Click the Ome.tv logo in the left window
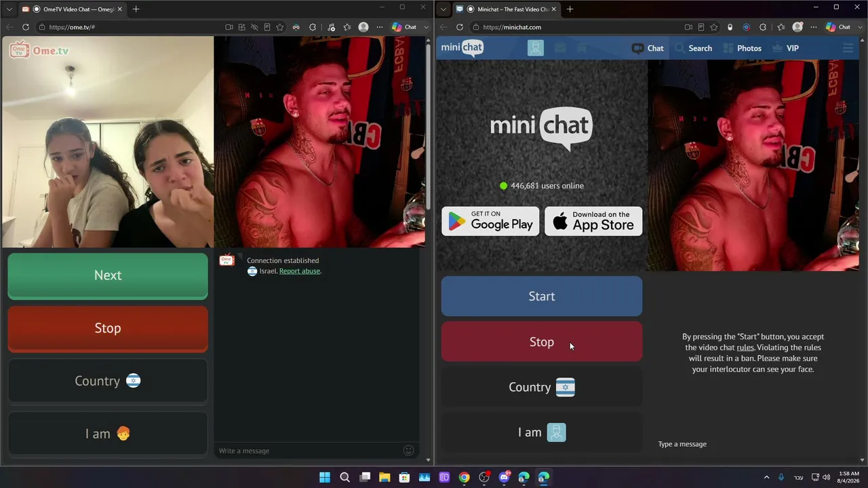Screen dimensions: 868x488 [x=39, y=50]
